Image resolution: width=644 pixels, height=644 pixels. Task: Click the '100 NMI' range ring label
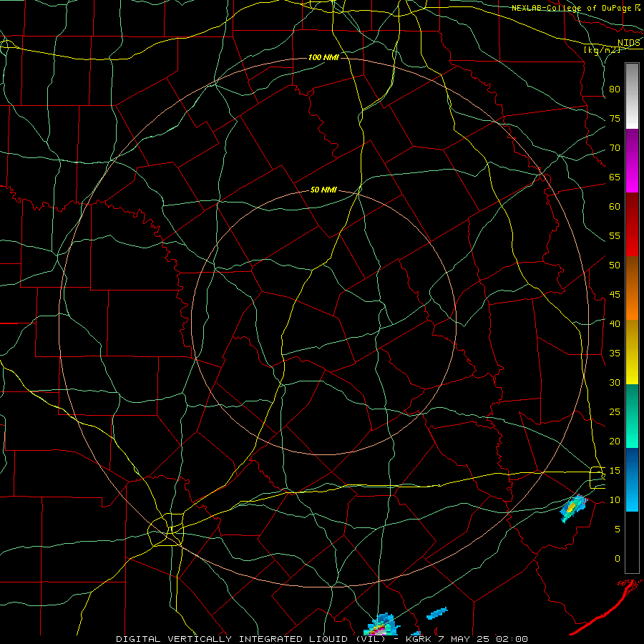coord(323,57)
